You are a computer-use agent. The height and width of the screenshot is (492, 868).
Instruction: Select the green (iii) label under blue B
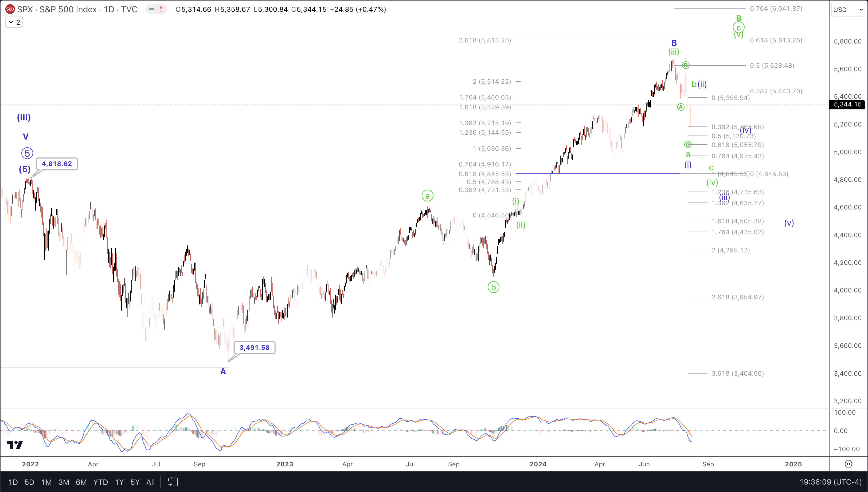(x=674, y=52)
